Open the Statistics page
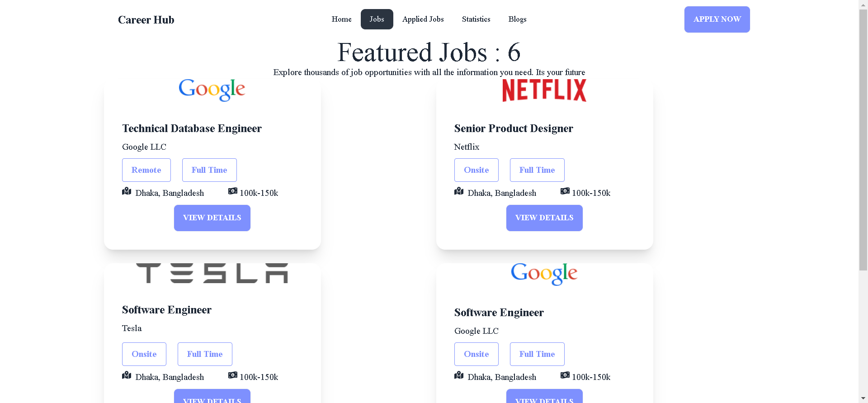Image resolution: width=868 pixels, height=403 pixels. [x=476, y=19]
